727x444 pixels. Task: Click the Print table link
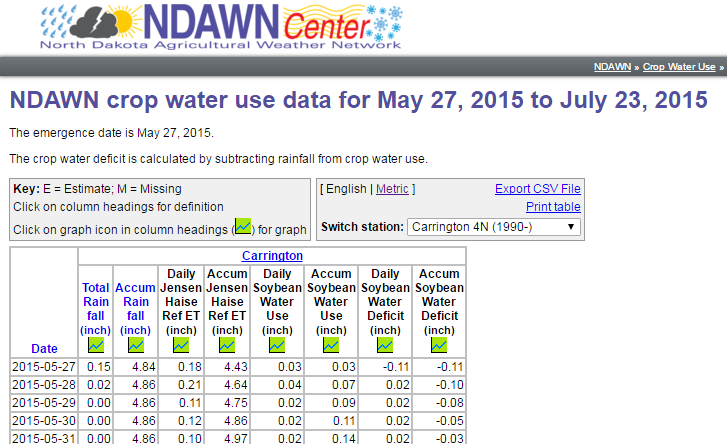(x=553, y=207)
